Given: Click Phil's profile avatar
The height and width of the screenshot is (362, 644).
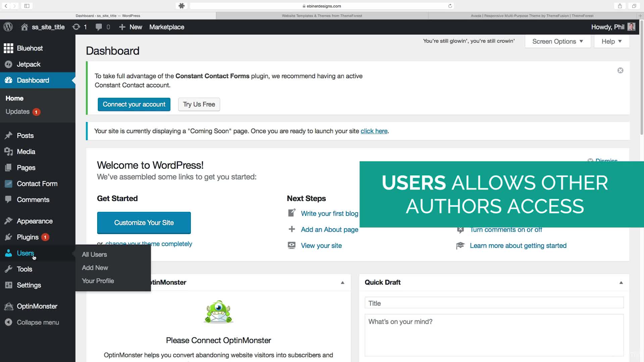Looking at the screenshot, I should (631, 27).
